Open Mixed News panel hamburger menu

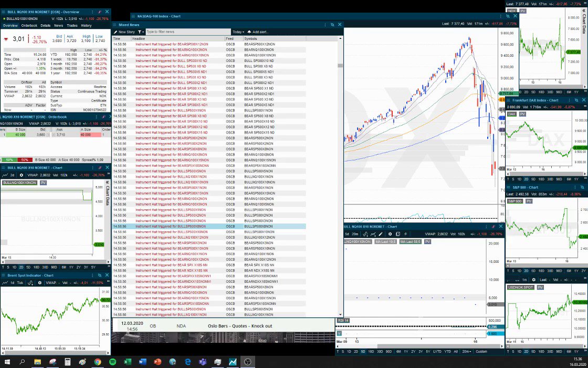(x=115, y=24)
